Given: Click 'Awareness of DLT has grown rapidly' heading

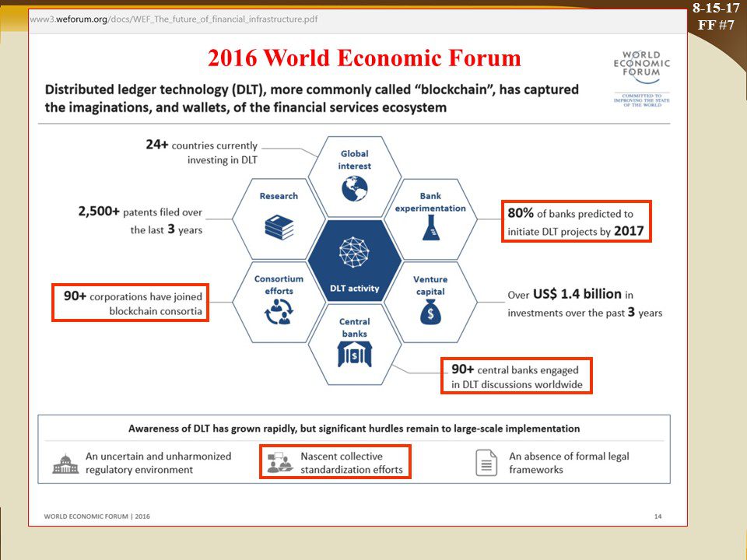Looking at the screenshot, I should [x=354, y=429].
